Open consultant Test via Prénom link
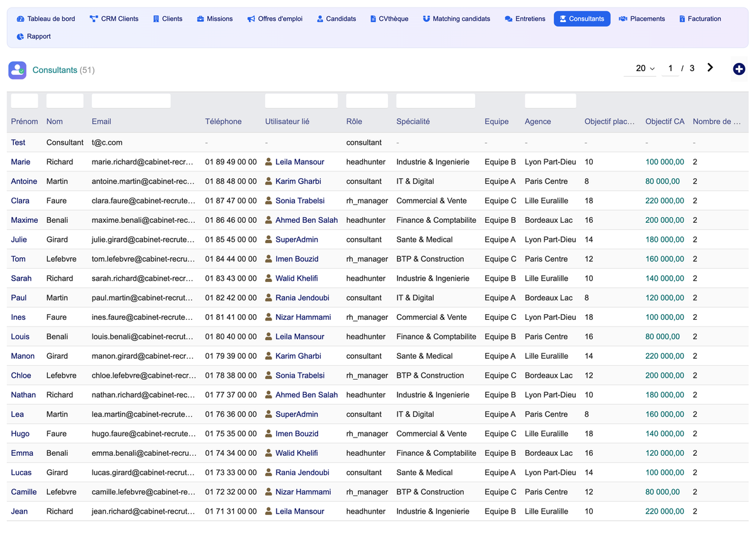 [x=18, y=142]
